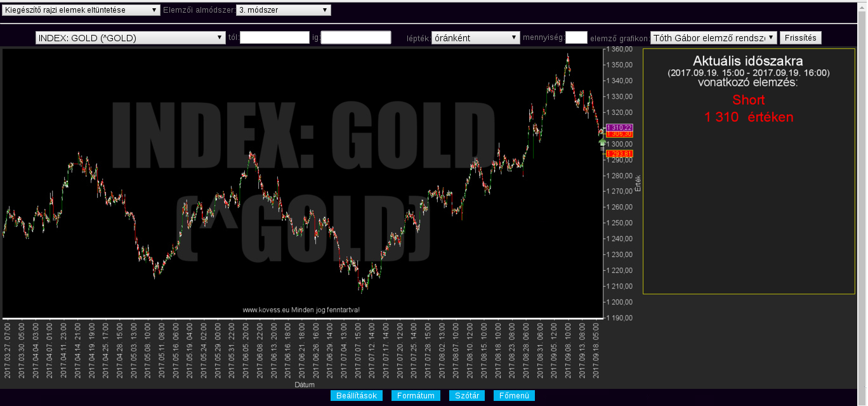
Task: Return to the Főmenü main menu
Action: pyautogui.click(x=514, y=396)
